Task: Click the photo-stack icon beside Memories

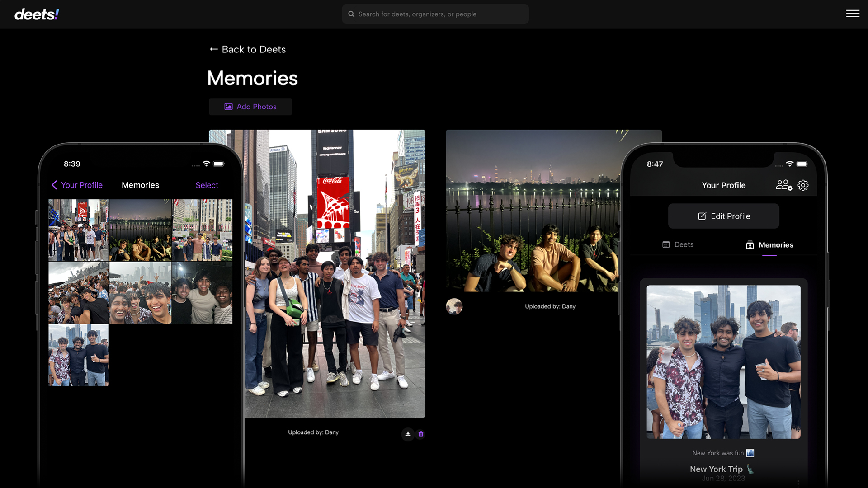Action: (x=750, y=245)
